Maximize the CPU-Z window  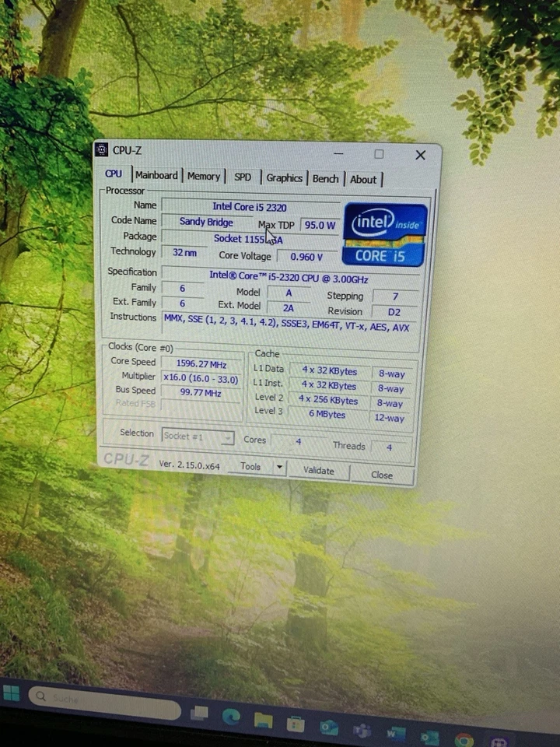click(379, 154)
